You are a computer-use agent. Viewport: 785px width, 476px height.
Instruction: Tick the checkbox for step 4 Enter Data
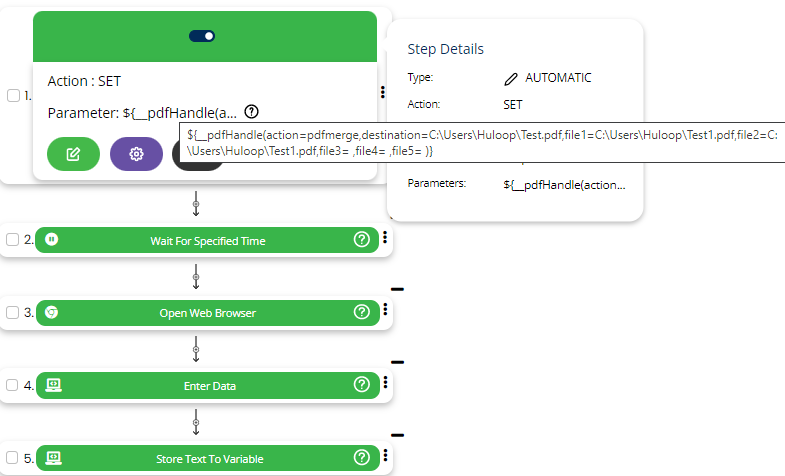pos(13,385)
